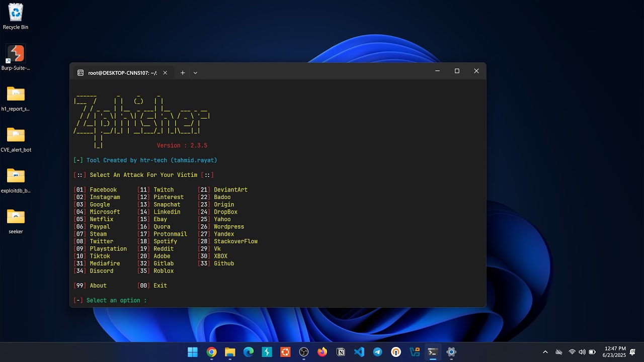The image size is (644, 362).
Task: Select the exploitdb_b... folder on desktop
Action: 16,180
